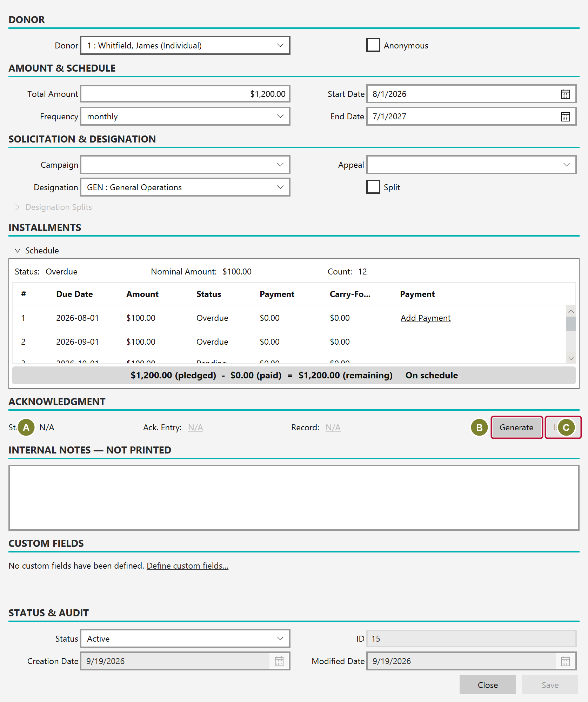Screen dimensions: 588x702
Task: Select the 2026-09-01 due date cell
Action: point(78,342)
